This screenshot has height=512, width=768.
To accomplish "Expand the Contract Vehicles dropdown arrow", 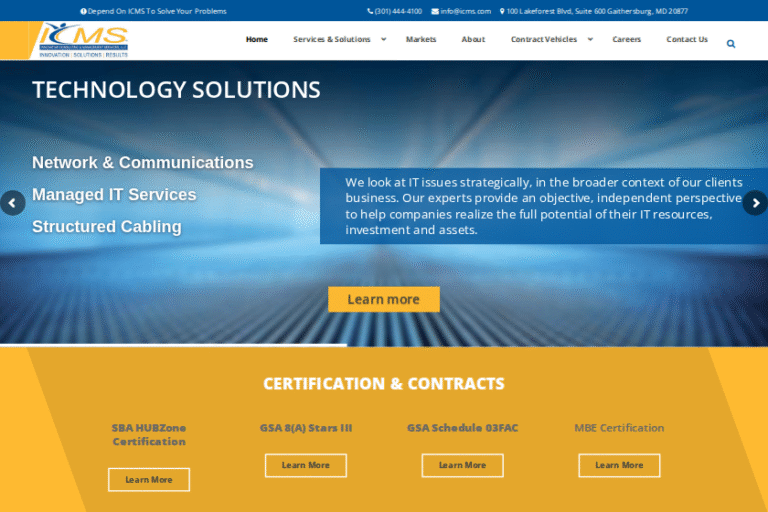I will (590, 40).
